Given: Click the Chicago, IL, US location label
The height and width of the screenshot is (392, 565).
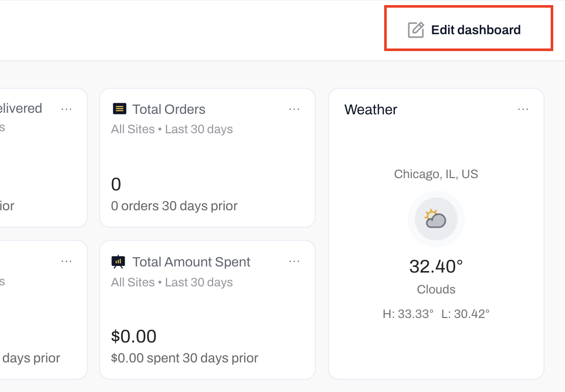Looking at the screenshot, I should coord(436,174).
